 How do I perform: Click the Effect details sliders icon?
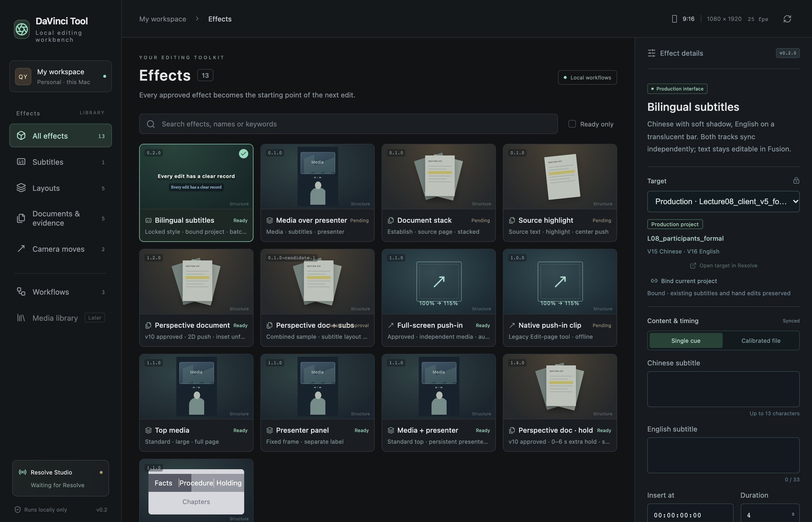[x=652, y=53]
